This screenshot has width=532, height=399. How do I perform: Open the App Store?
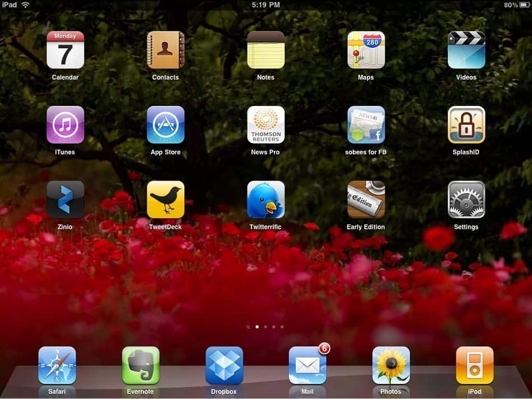[x=165, y=124]
